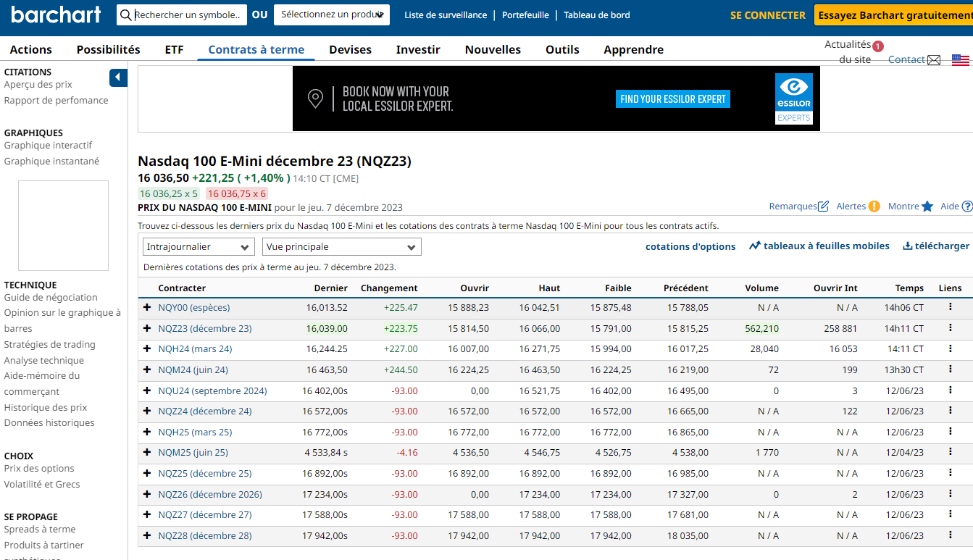
Task: Open the Sélectionnez un produit dropdown
Action: [331, 15]
